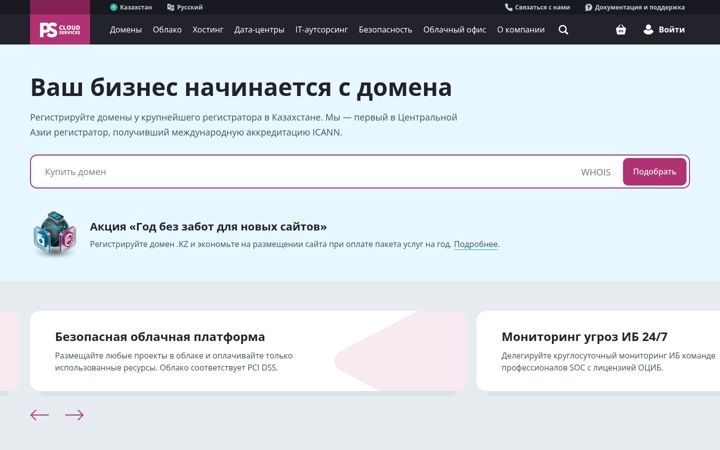Open the Домены menu

[126, 30]
